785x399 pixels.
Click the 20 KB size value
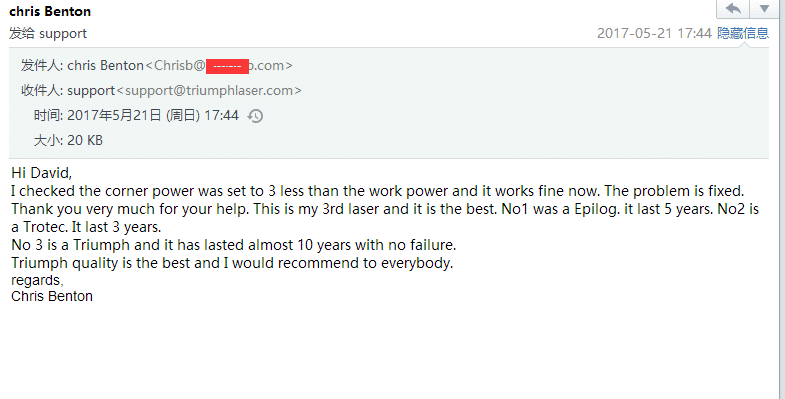85,140
